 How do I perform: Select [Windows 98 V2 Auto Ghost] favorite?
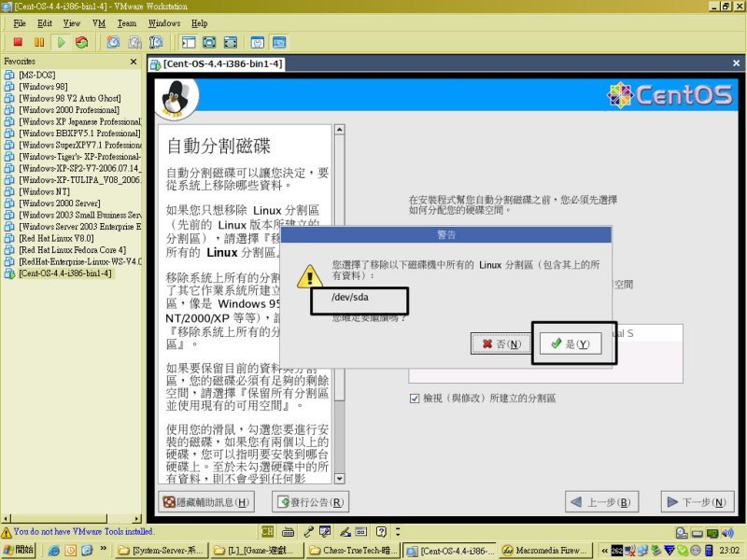tap(70, 98)
